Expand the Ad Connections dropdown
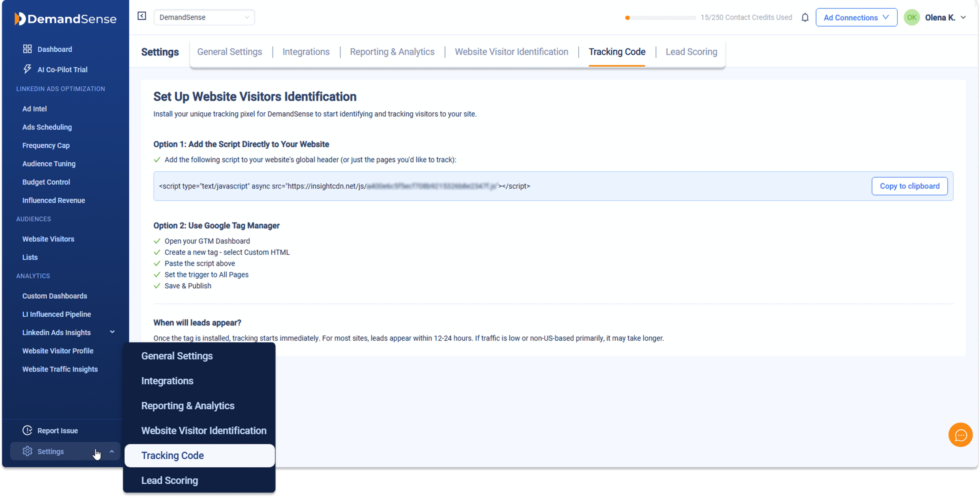Viewport: 980px width, 497px height. tap(856, 18)
